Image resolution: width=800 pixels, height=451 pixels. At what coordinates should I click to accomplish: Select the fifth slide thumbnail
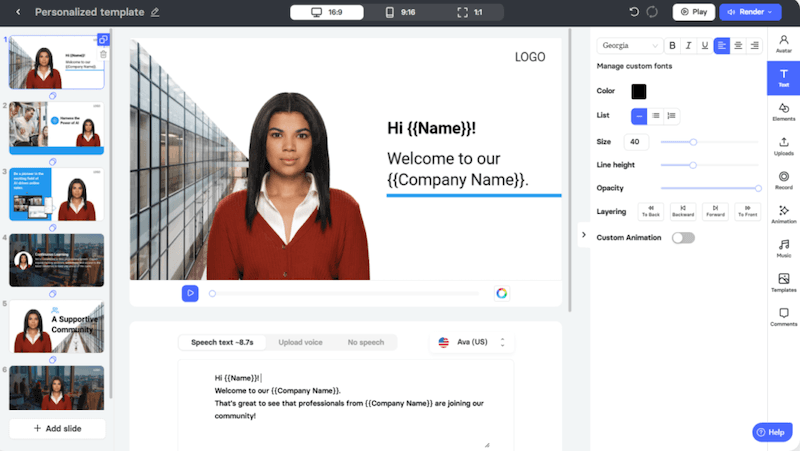57,324
